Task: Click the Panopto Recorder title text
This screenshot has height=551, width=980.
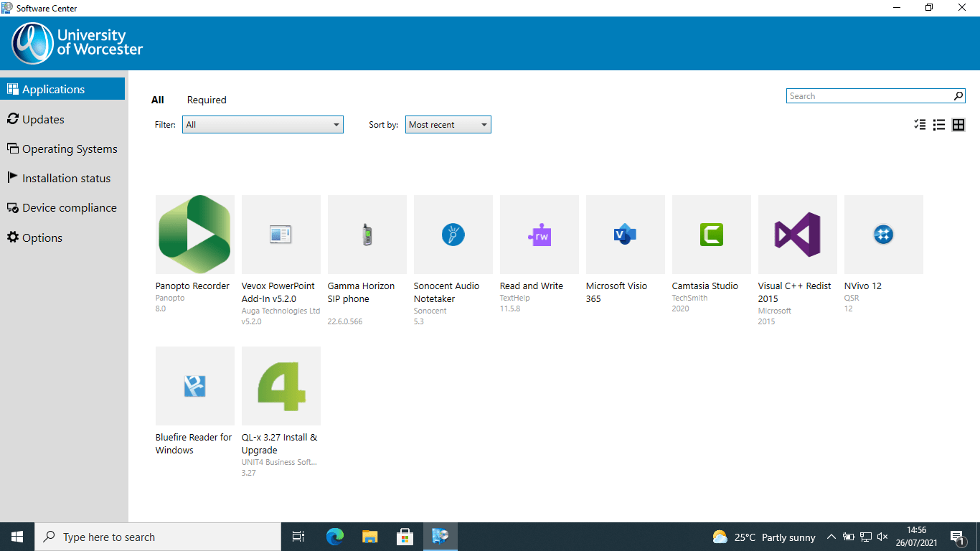Action: tap(192, 286)
